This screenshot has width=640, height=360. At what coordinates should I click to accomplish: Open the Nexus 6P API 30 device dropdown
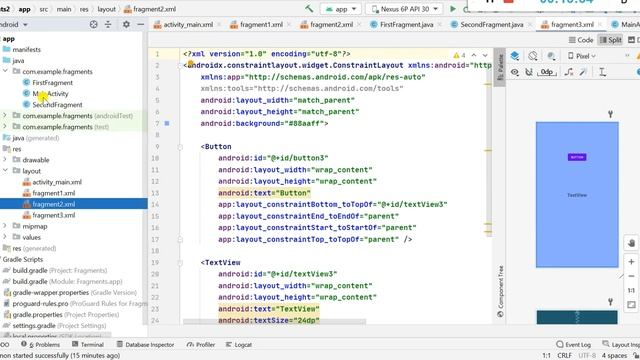pyautogui.click(x=404, y=9)
